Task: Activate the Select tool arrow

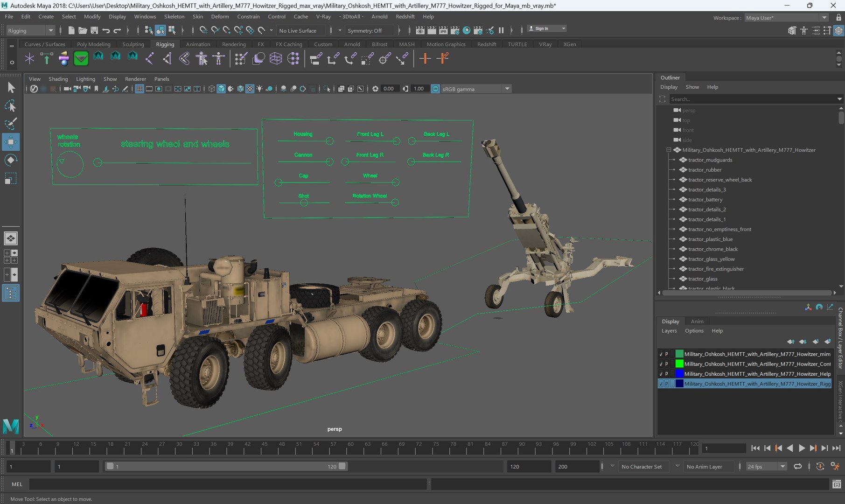Action: [10, 88]
